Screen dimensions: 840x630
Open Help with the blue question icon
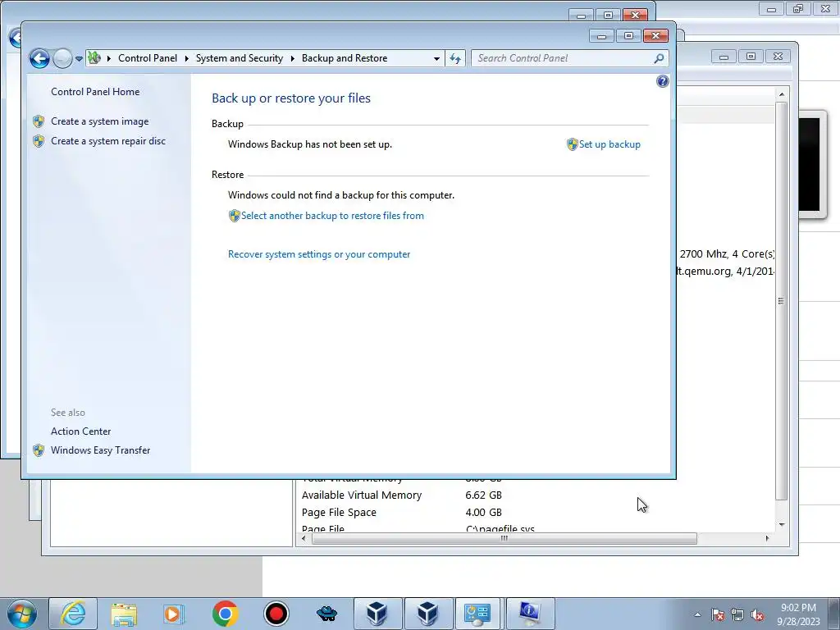pos(663,81)
